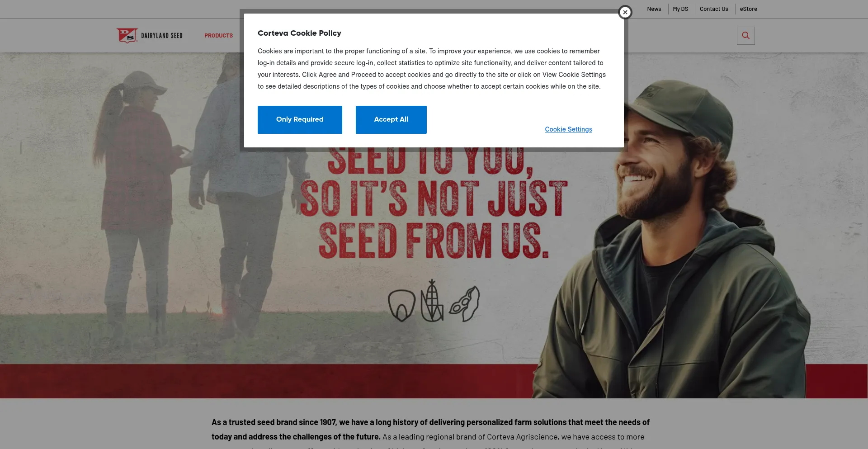Viewport: 868px width, 449px height.
Task: Accept All cookies
Action: 391,120
